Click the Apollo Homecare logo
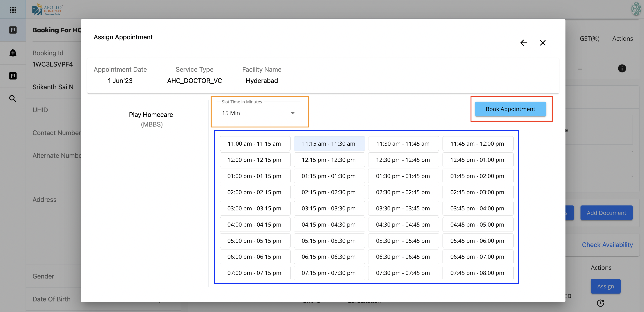Image resolution: width=644 pixels, height=312 pixels. pyautogui.click(x=47, y=9)
